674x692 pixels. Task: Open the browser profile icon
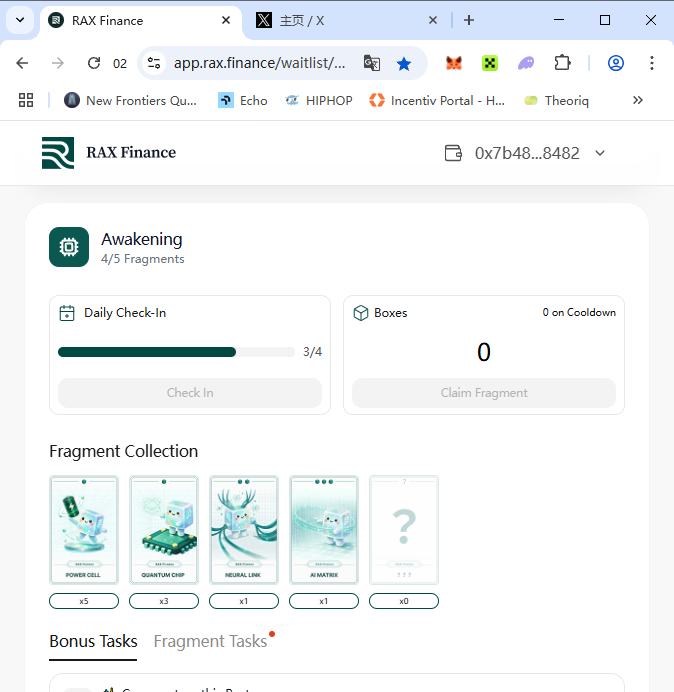[616, 63]
